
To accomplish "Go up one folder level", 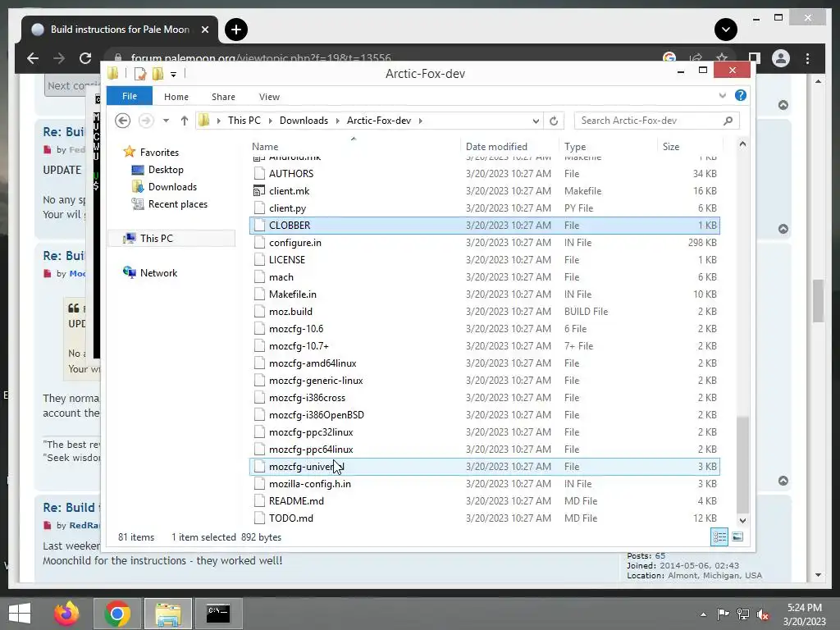I will coord(185,121).
